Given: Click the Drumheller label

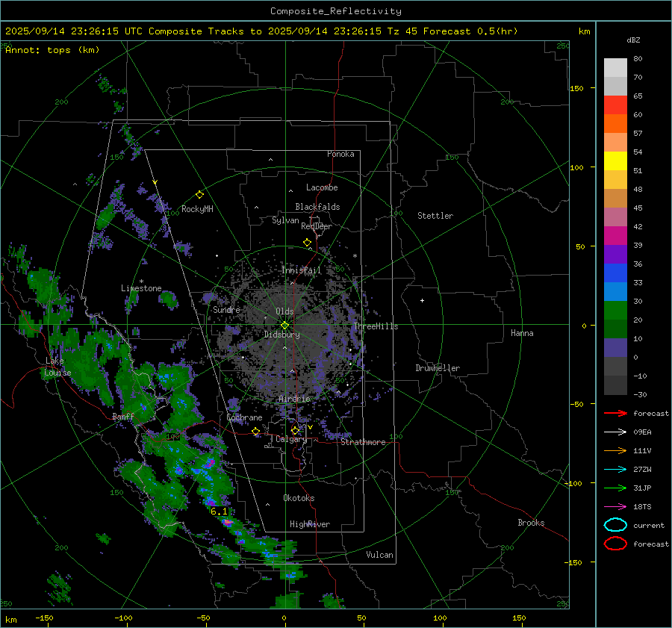Looking at the screenshot, I should point(438,368).
